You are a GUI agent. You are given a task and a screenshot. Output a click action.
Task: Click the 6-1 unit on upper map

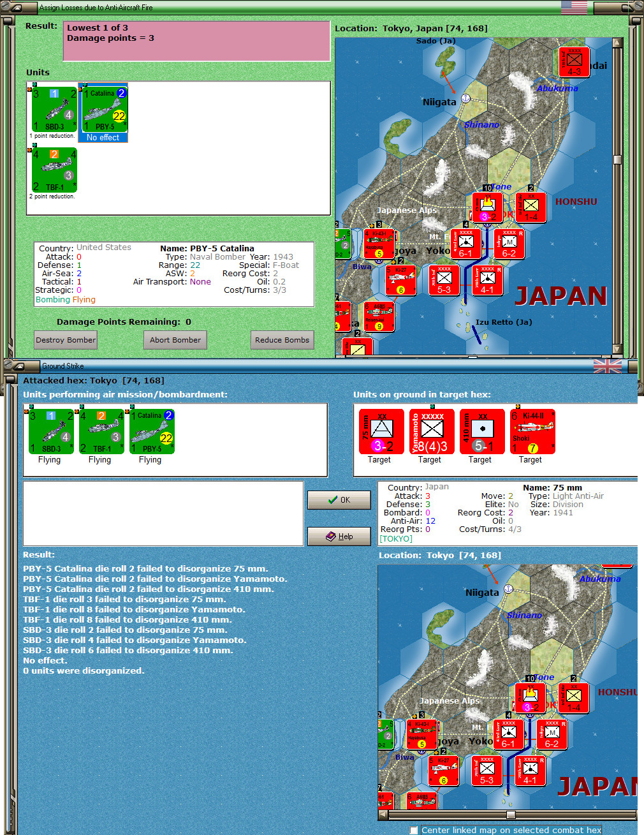pyautogui.click(x=466, y=244)
